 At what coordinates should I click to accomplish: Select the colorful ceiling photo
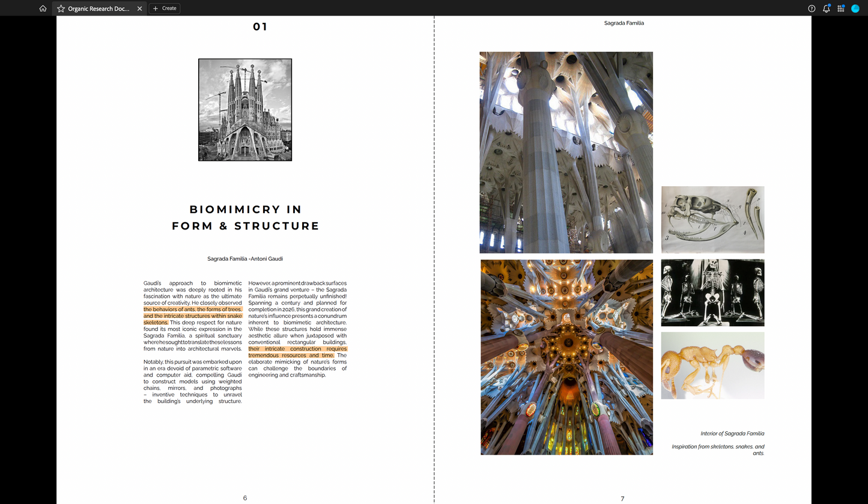click(x=566, y=357)
